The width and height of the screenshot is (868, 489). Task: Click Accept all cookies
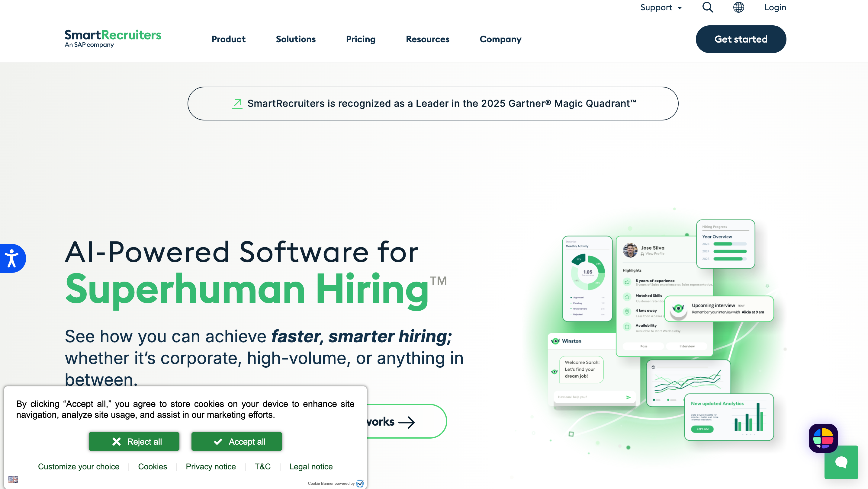pos(236,441)
